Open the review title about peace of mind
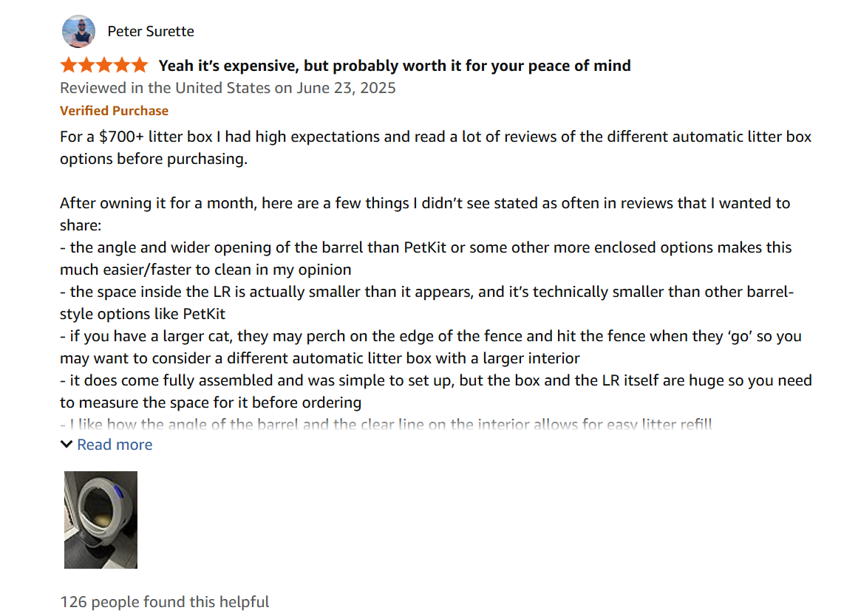Viewport: 858px width, 616px height. point(395,65)
